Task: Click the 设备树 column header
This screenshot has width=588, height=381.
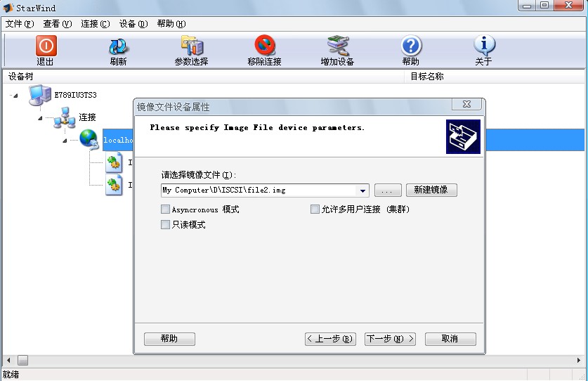Action: [203, 76]
